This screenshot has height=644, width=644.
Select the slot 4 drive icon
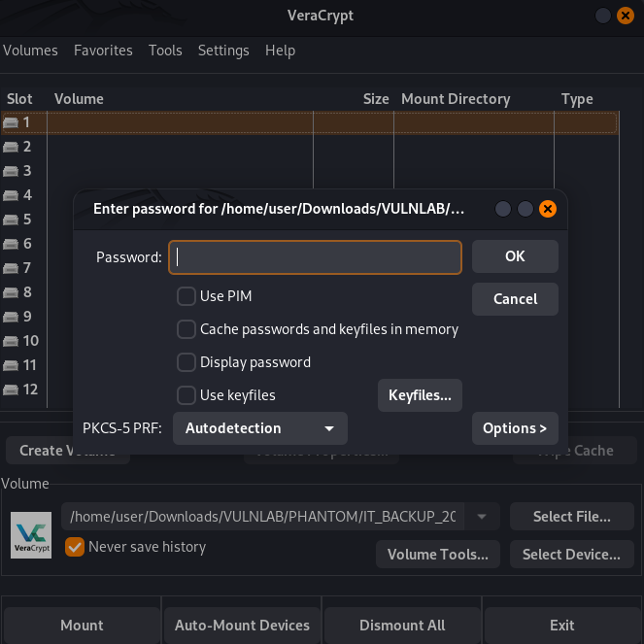[11, 195]
